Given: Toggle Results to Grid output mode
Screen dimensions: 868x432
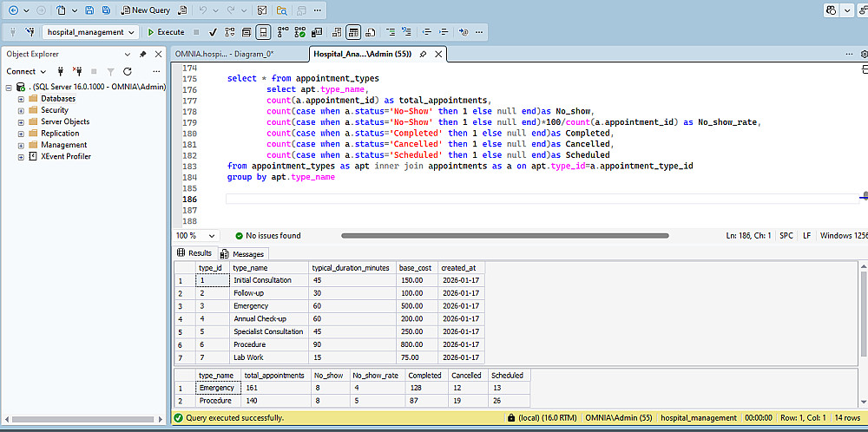Looking at the screenshot, I should (354, 32).
